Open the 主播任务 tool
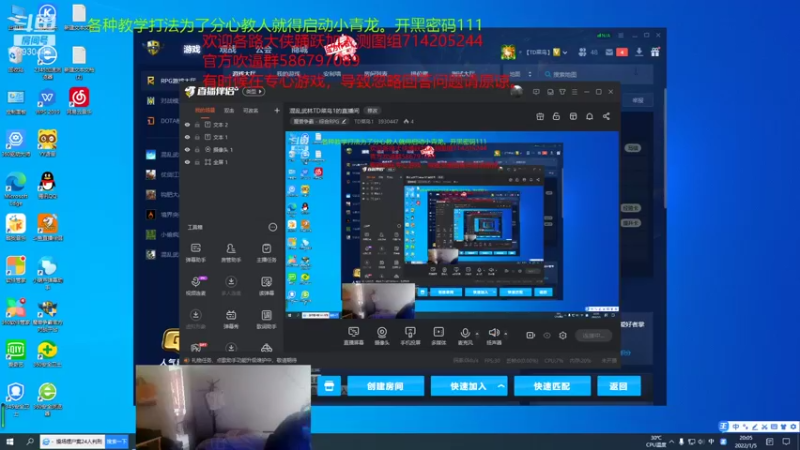This screenshot has width=800, height=450. pyautogui.click(x=266, y=253)
